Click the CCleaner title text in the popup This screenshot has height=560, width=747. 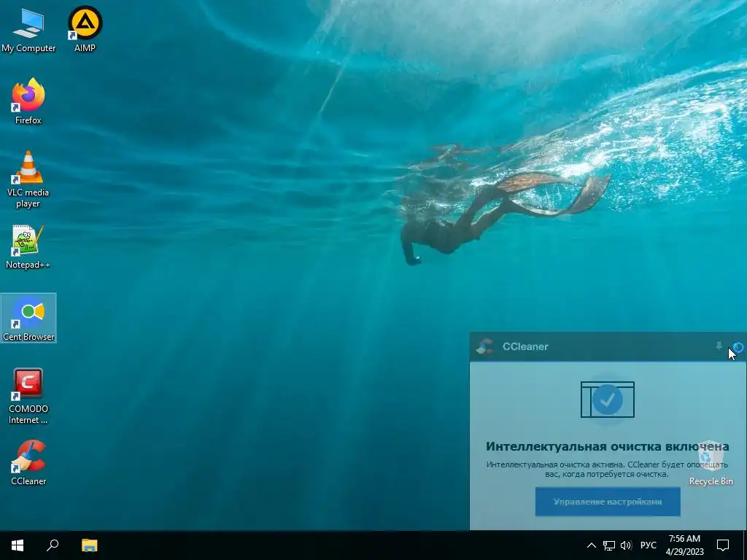click(x=525, y=346)
